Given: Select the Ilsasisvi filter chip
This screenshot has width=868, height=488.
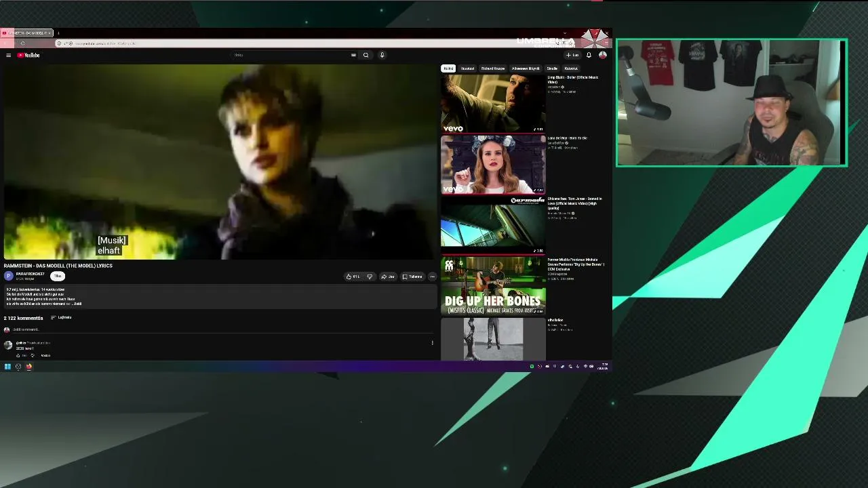Looking at the screenshot, I should point(468,68).
